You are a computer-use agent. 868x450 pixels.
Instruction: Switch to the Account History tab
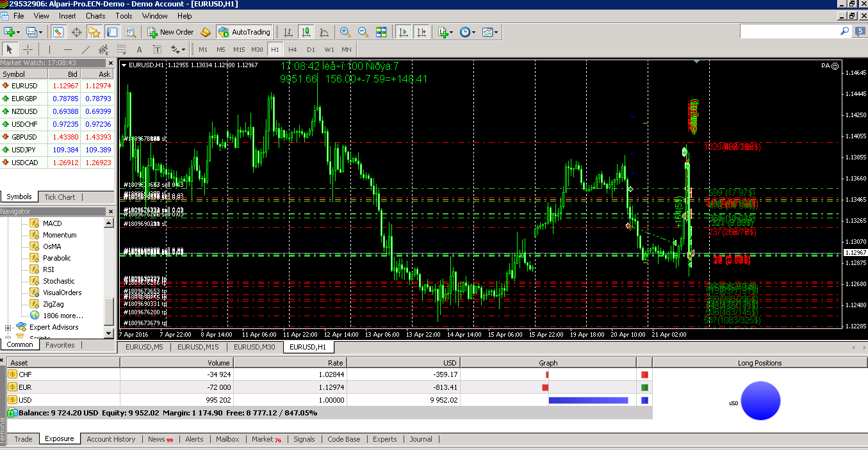[111, 439]
